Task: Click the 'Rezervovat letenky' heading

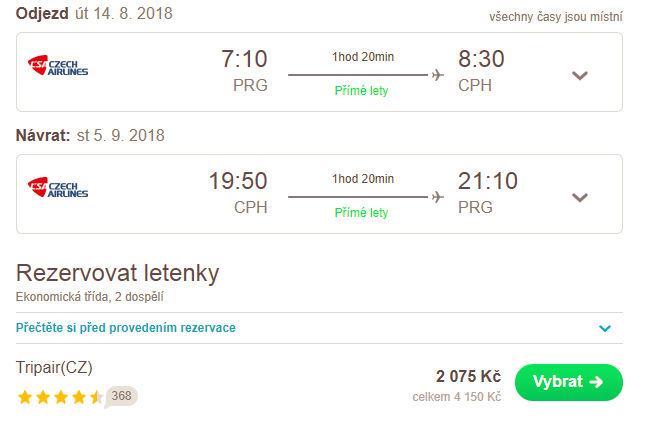Action: pos(118,272)
